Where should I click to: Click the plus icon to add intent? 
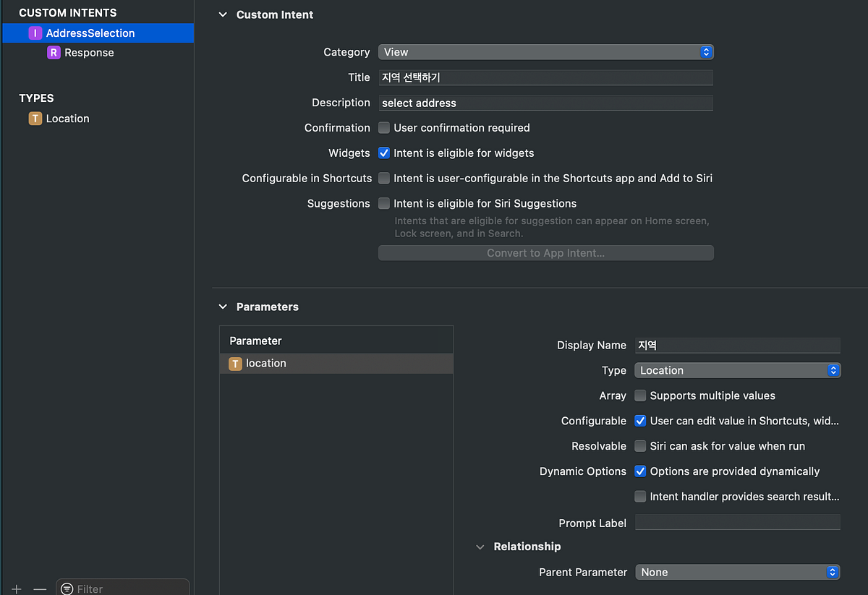[x=17, y=589]
